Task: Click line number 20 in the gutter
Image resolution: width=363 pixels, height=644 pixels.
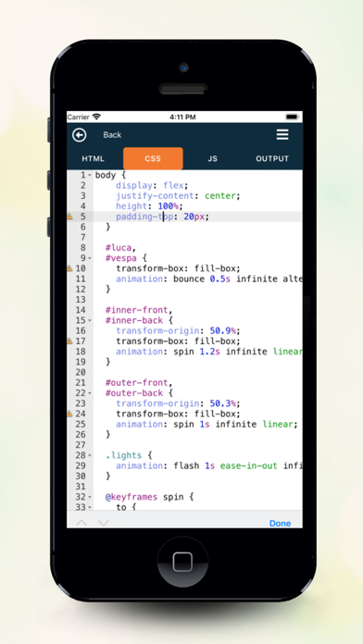Action: click(x=81, y=372)
